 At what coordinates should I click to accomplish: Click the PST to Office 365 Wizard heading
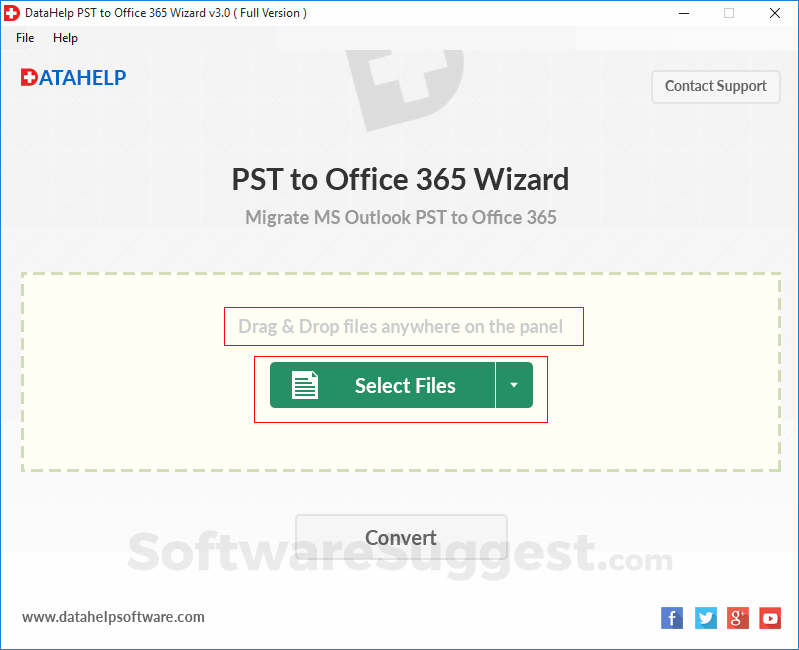[x=401, y=179]
